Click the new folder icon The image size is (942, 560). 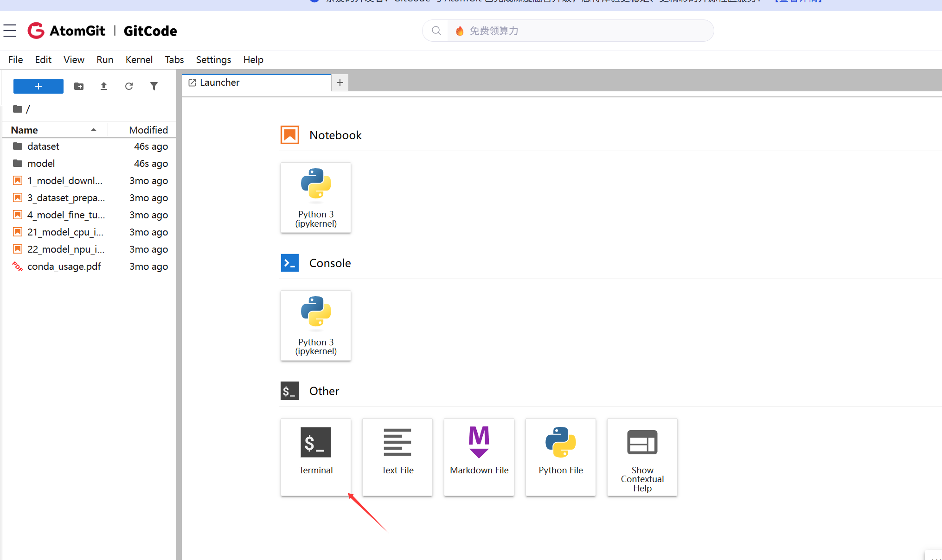pyautogui.click(x=79, y=86)
